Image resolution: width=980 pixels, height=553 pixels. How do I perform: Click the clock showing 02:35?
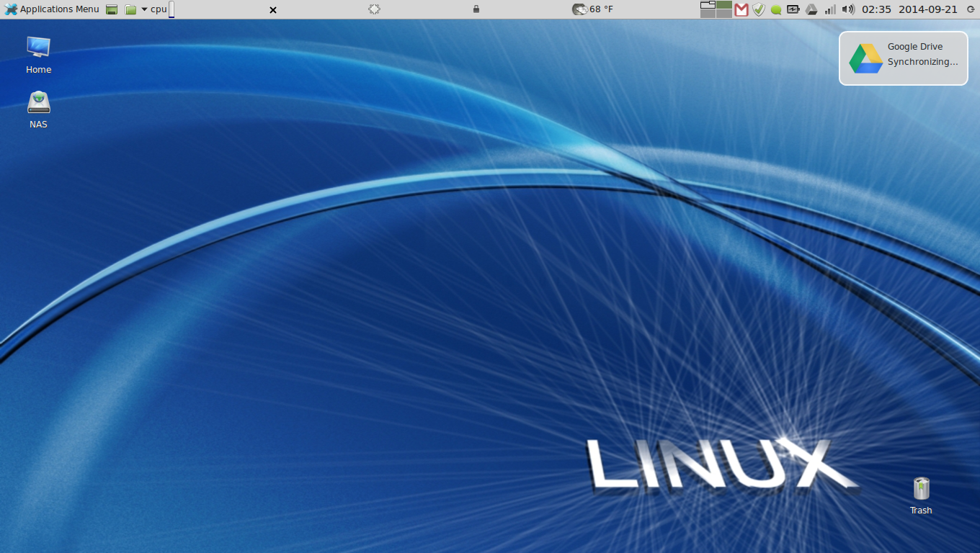[x=876, y=9]
